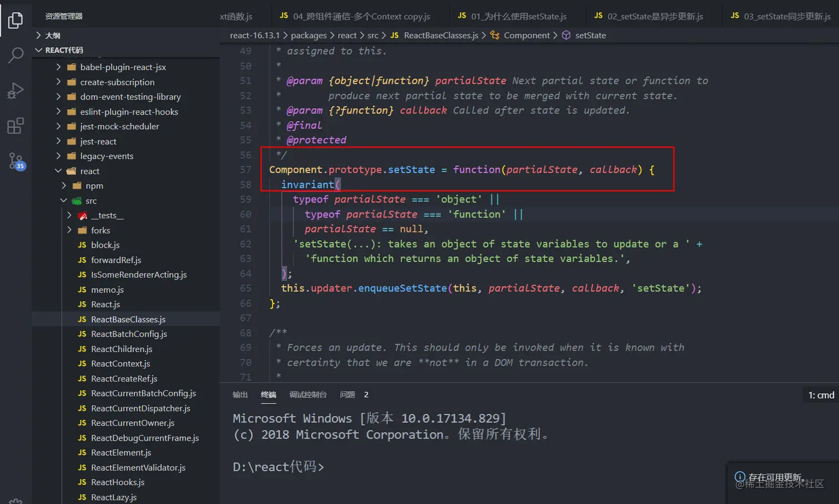The width and height of the screenshot is (839, 504).
Task: Open the 1: cmd terminal selector
Action: point(821,395)
